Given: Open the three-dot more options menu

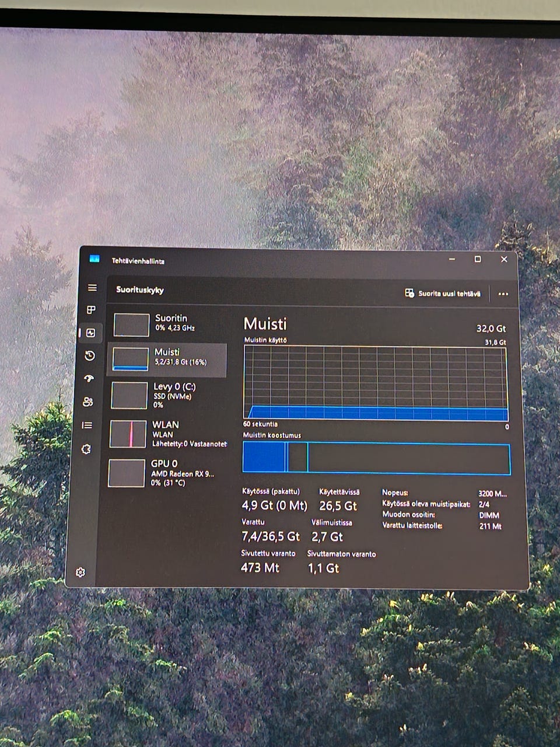Looking at the screenshot, I should [x=503, y=294].
